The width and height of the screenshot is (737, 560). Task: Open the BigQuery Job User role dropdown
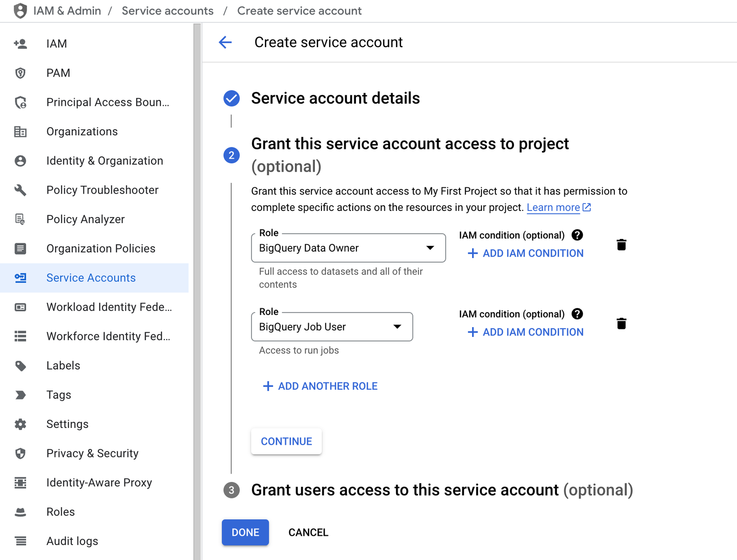[332, 327]
